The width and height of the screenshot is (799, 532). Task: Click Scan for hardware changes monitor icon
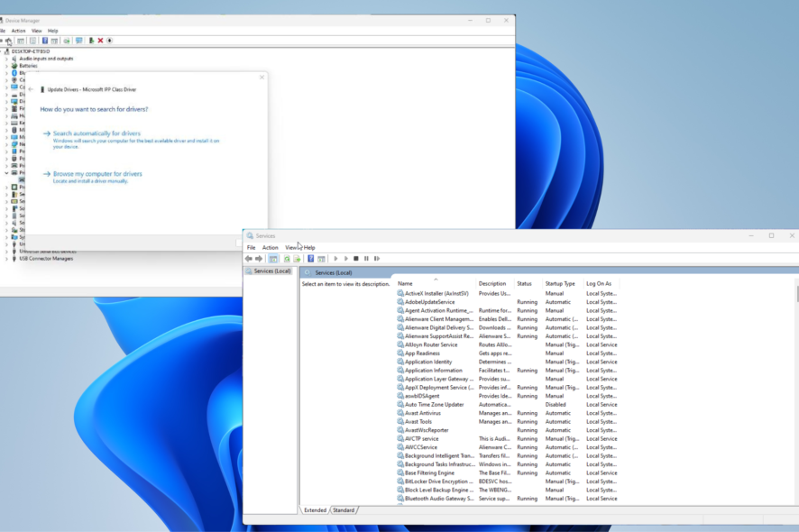(x=79, y=41)
